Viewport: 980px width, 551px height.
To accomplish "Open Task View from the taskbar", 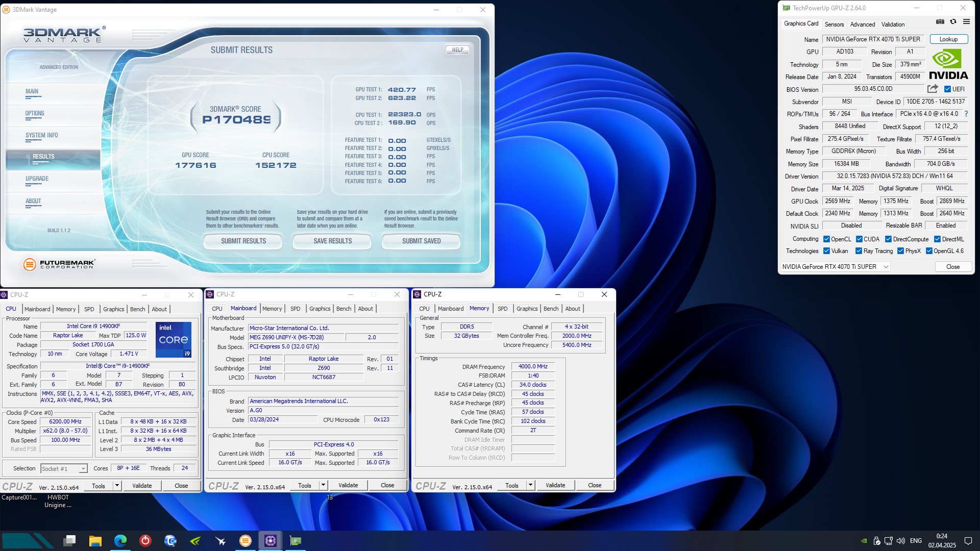I will tap(70, 540).
